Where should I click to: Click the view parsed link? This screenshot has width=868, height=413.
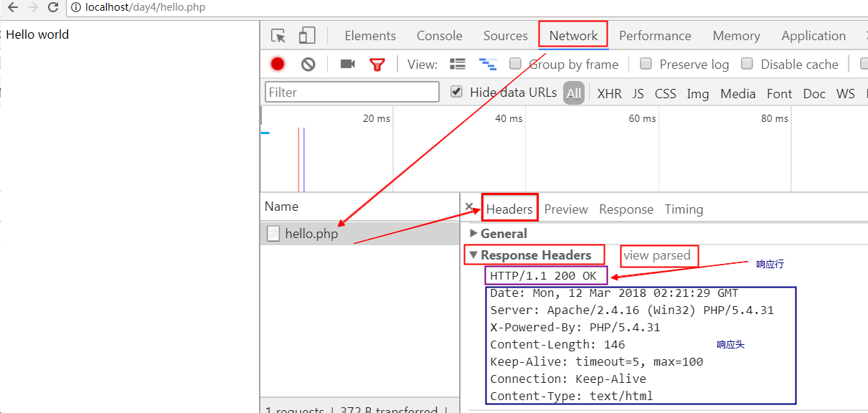tap(657, 255)
